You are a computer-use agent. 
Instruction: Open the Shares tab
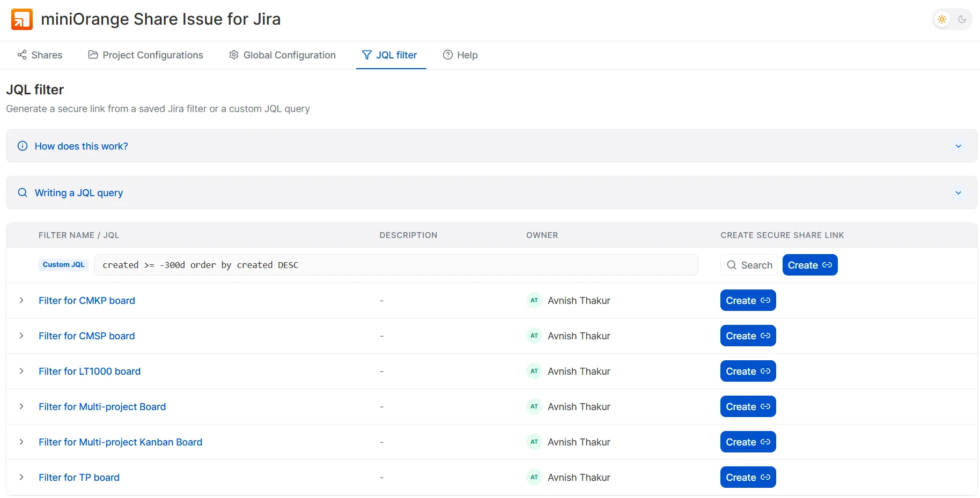coord(40,55)
